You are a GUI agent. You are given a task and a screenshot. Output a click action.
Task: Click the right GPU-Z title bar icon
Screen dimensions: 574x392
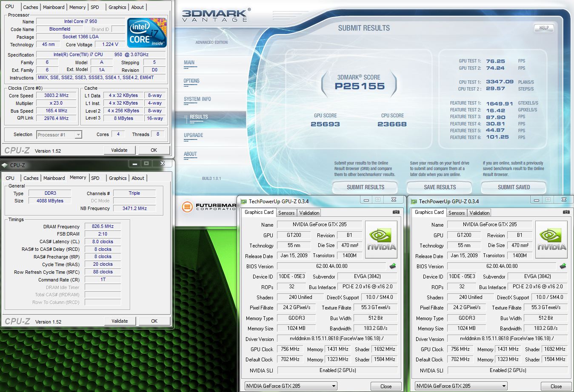click(414, 202)
